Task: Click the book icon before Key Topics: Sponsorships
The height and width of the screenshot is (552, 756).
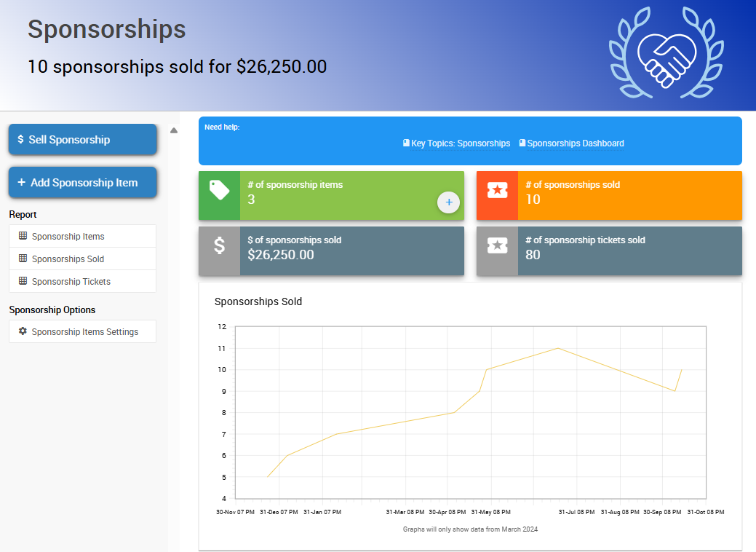Action: (x=406, y=143)
